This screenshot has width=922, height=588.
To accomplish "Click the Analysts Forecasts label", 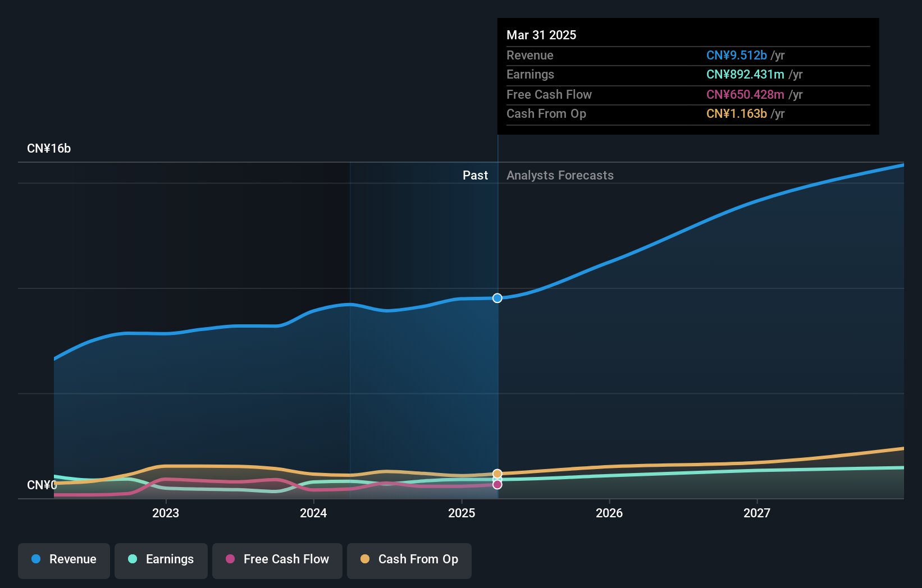I will [560, 176].
